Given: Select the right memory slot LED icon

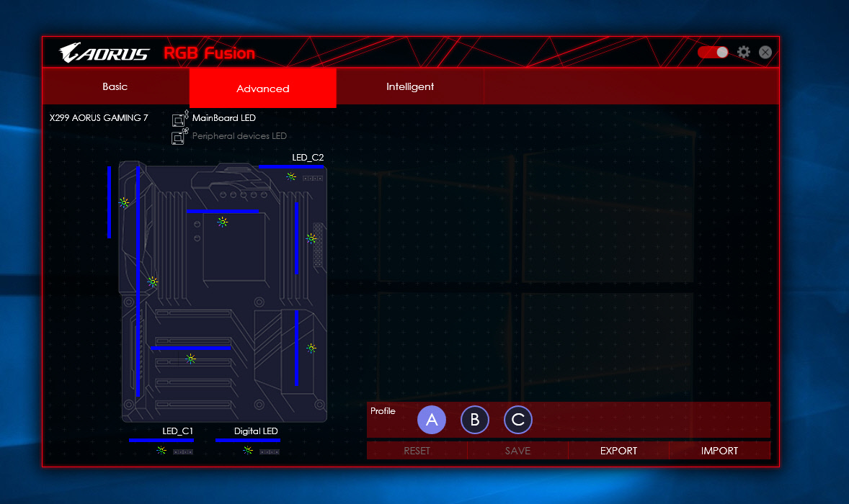Looking at the screenshot, I should point(311,238).
